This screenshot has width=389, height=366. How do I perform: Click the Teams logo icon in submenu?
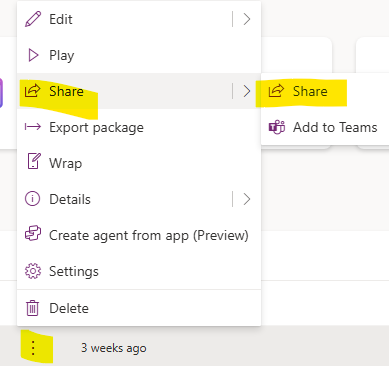277,127
